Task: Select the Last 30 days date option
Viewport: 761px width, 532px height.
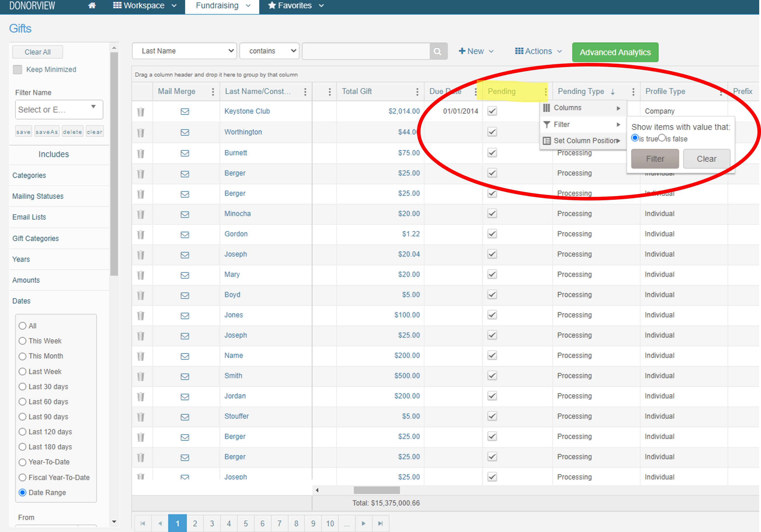Action: tap(22, 387)
